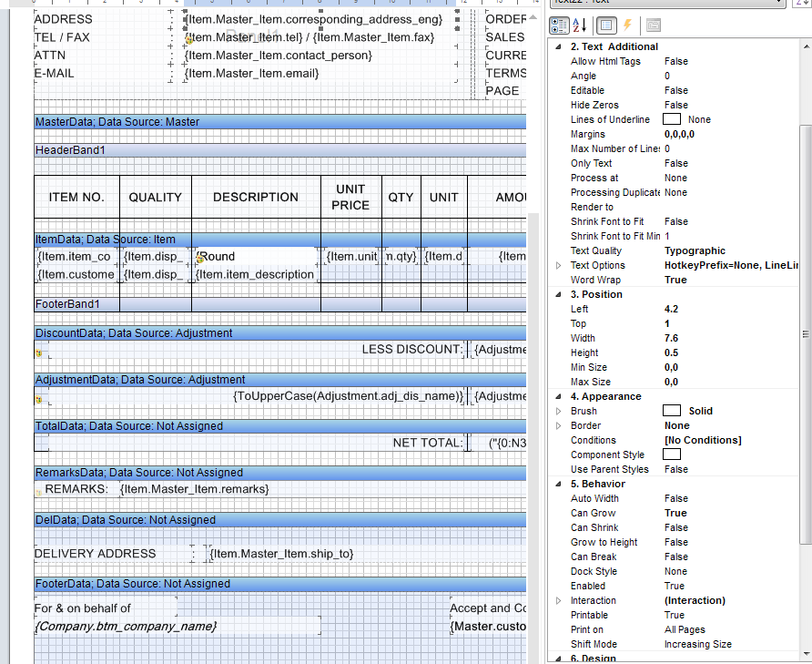
Task: Click property grid scrollbar up arrow
Action: (x=806, y=46)
